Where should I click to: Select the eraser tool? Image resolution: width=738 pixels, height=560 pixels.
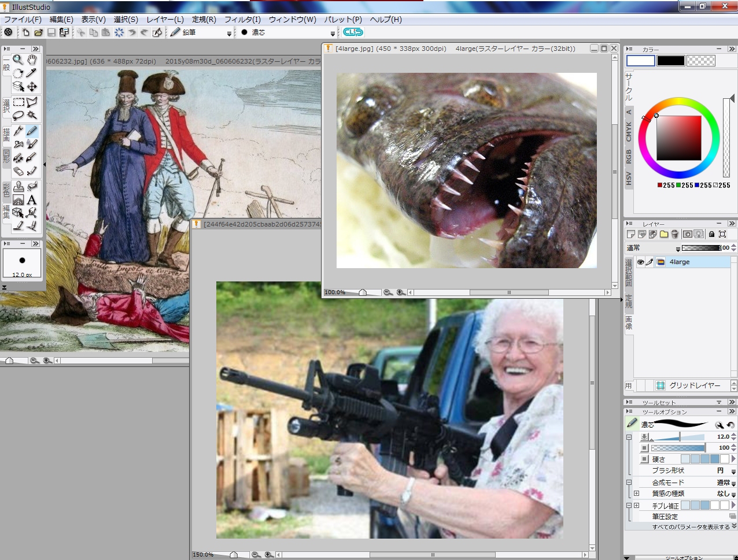[19, 172]
